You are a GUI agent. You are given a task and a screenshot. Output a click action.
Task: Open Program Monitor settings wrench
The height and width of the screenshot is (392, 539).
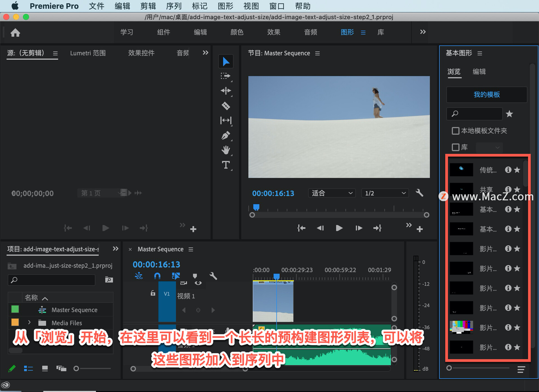pyautogui.click(x=419, y=193)
